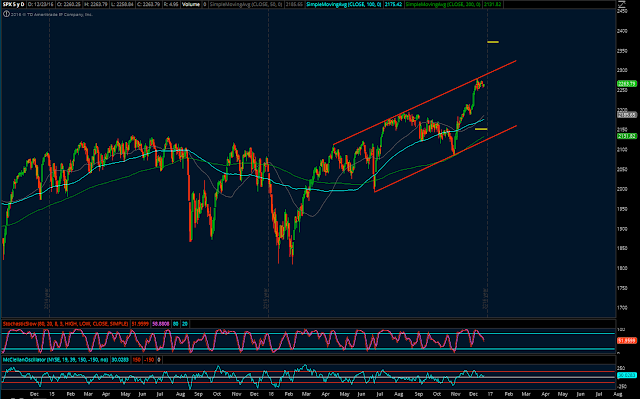Click the 58.8808 value in StochasticSlow header
The width and height of the screenshot is (640, 399).
click(x=160, y=324)
